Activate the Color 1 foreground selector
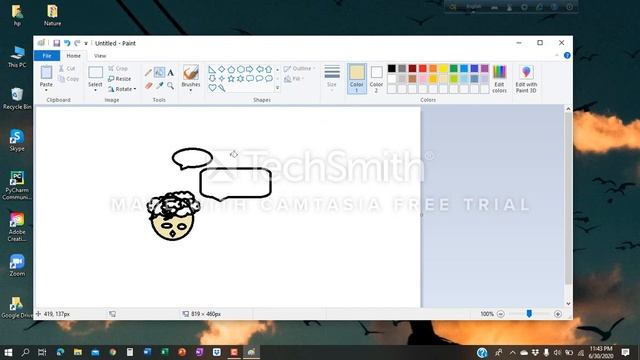 (x=357, y=79)
